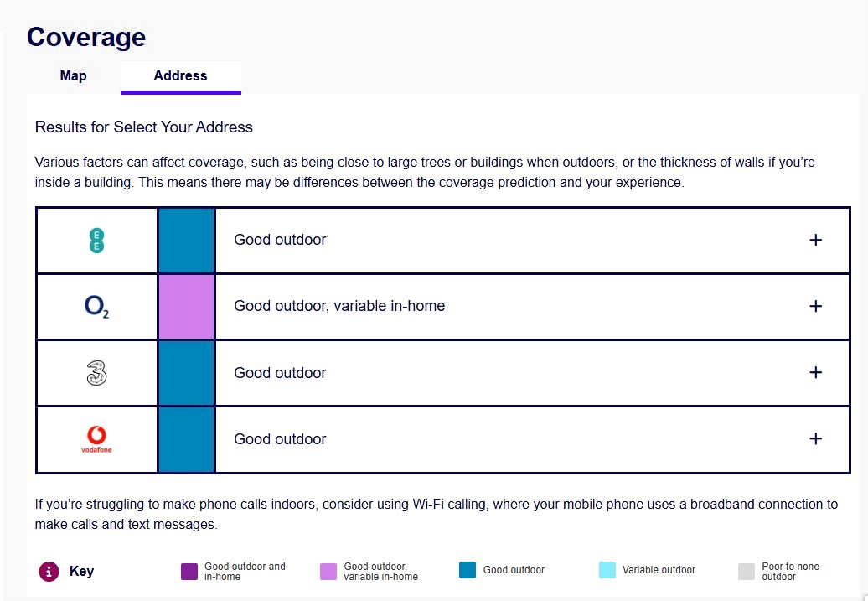
Task: Click the Vodafone 'Good outdoor' row text
Action: 280,439
